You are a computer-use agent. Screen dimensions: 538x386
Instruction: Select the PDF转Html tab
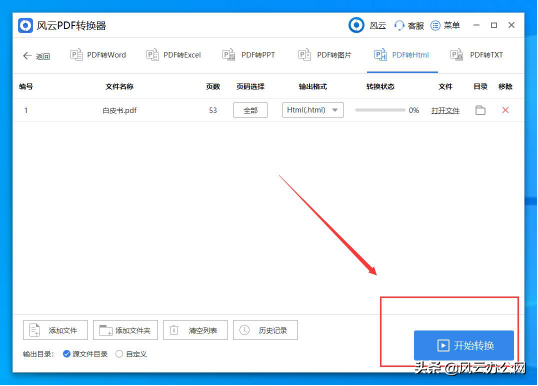pyautogui.click(x=402, y=55)
